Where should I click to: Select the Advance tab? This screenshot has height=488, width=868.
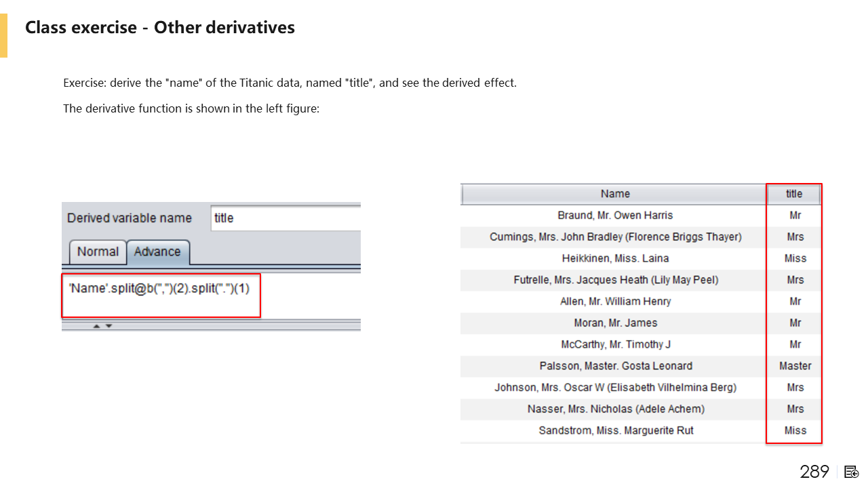pyautogui.click(x=157, y=251)
